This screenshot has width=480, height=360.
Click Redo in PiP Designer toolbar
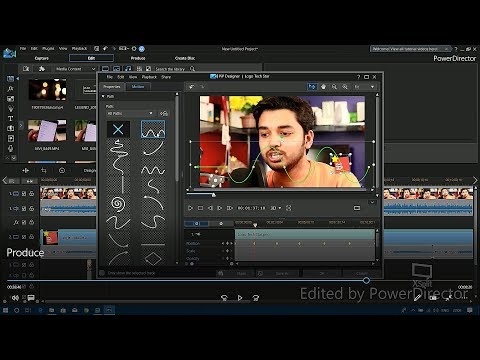coord(202,87)
